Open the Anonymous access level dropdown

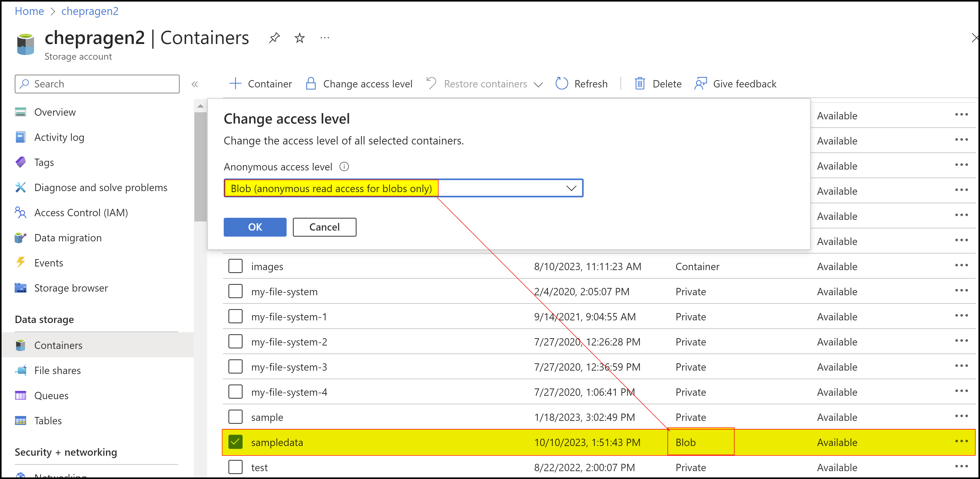[x=571, y=188]
